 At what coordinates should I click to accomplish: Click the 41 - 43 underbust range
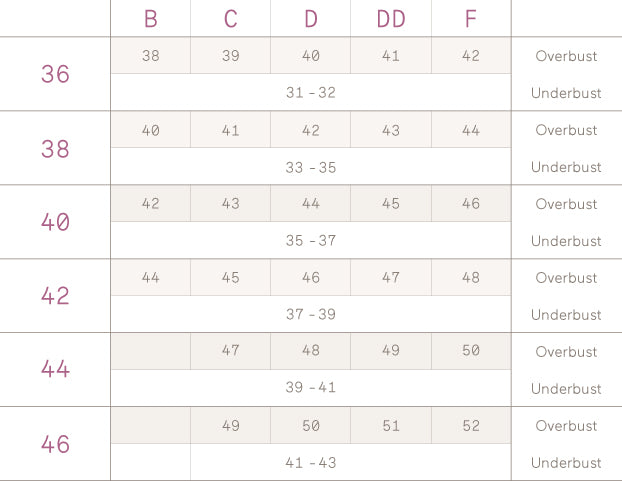(x=310, y=463)
